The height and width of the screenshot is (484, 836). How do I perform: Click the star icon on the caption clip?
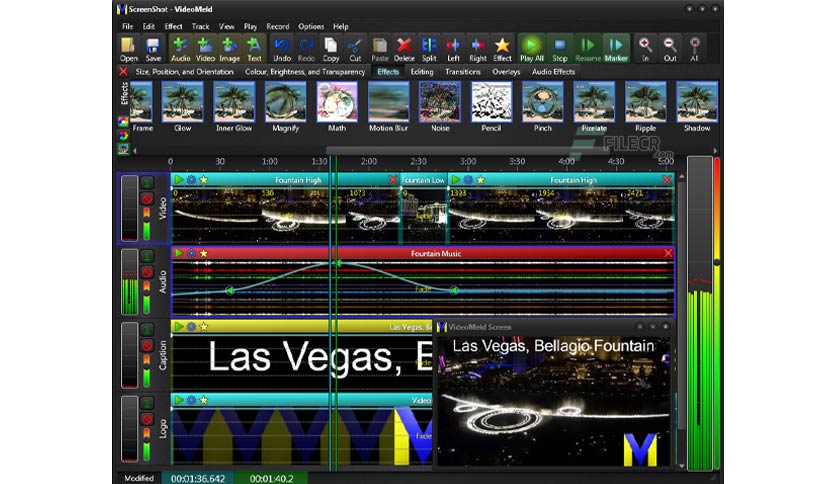click(203, 327)
